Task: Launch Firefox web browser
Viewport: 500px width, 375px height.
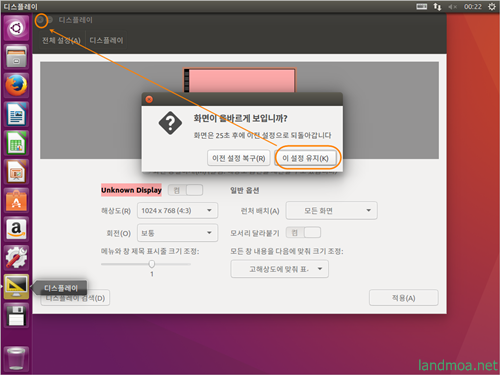Action: click(x=16, y=85)
